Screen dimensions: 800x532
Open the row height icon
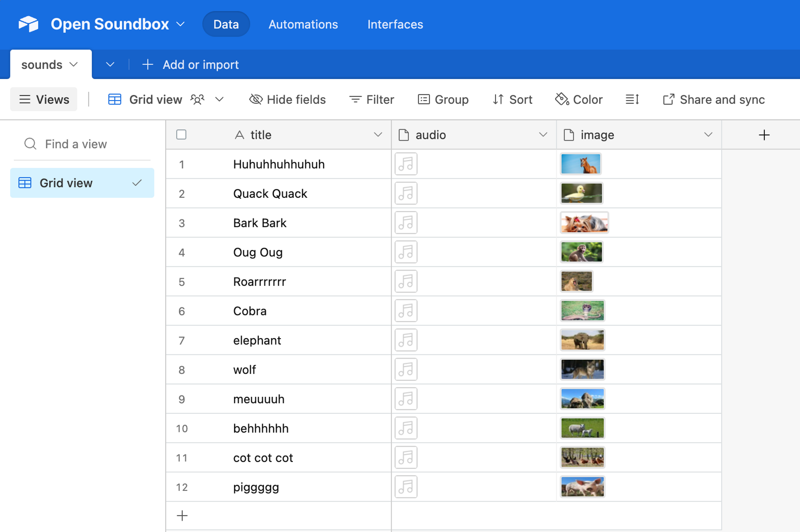pyautogui.click(x=632, y=99)
